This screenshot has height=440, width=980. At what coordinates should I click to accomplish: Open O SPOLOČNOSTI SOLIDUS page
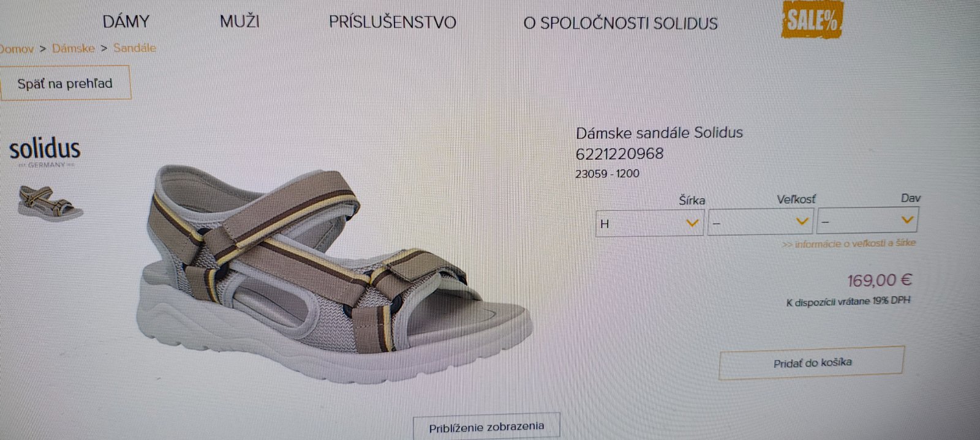(x=620, y=23)
